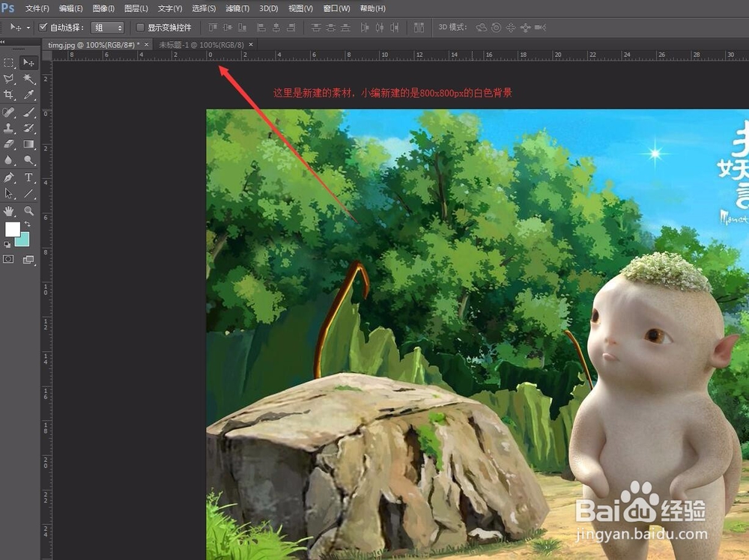
Task: Select the Rectangular Marquee tool
Action: pos(8,63)
